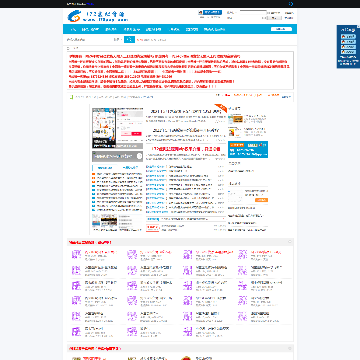Focus the username input field in header

click(253, 13)
